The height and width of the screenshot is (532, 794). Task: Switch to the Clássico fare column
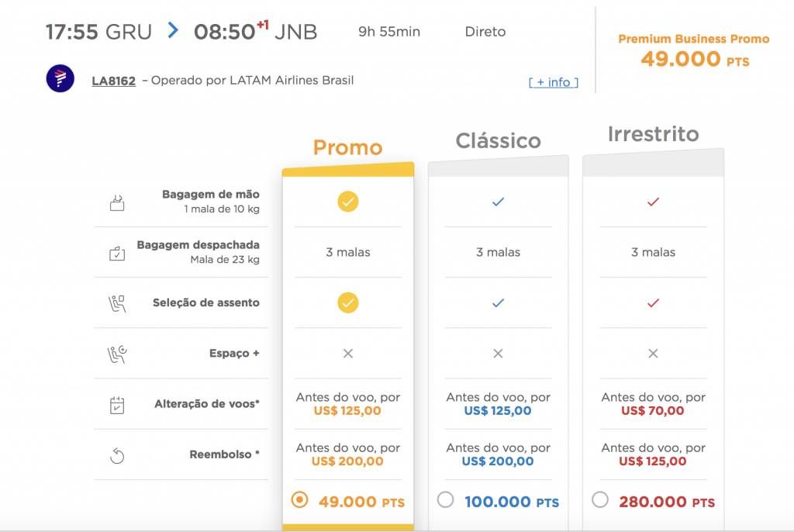coord(499,141)
